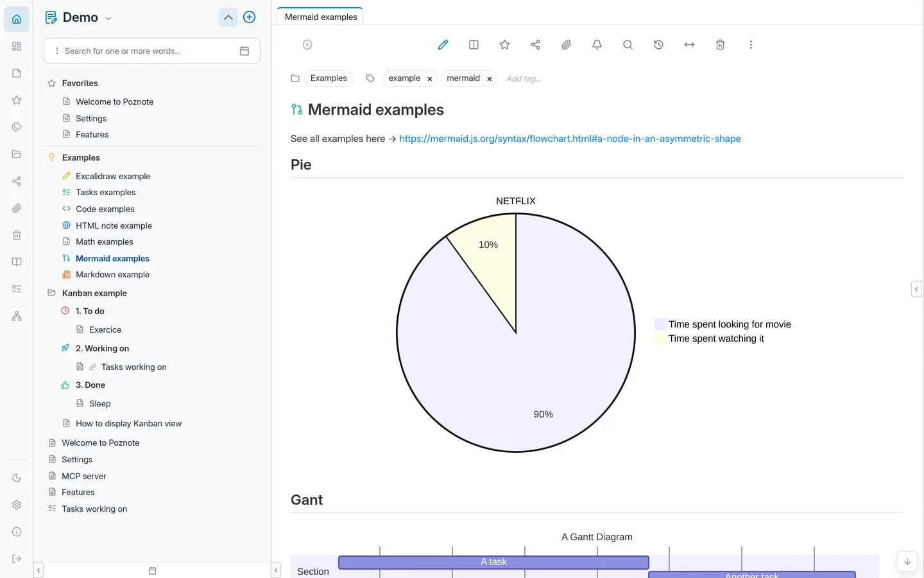Click the scroll to bottom arrow button
The width and height of the screenshot is (924, 578).
pyautogui.click(x=907, y=561)
